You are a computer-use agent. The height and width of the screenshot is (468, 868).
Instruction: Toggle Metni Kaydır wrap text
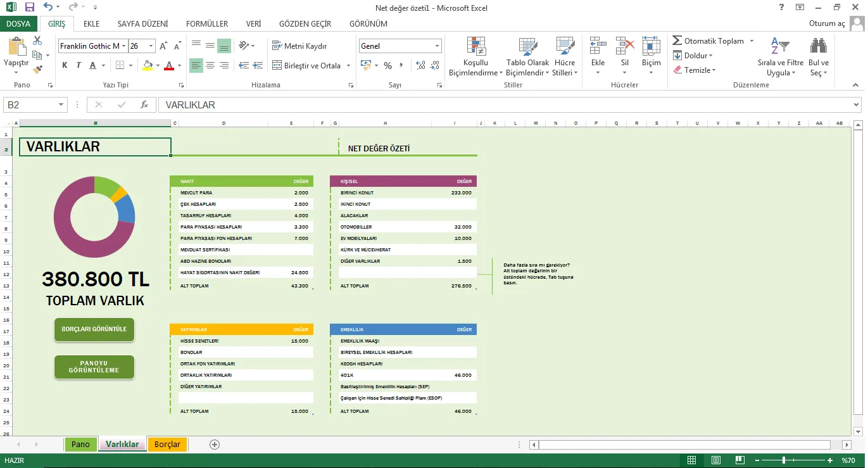pos(299,46)
